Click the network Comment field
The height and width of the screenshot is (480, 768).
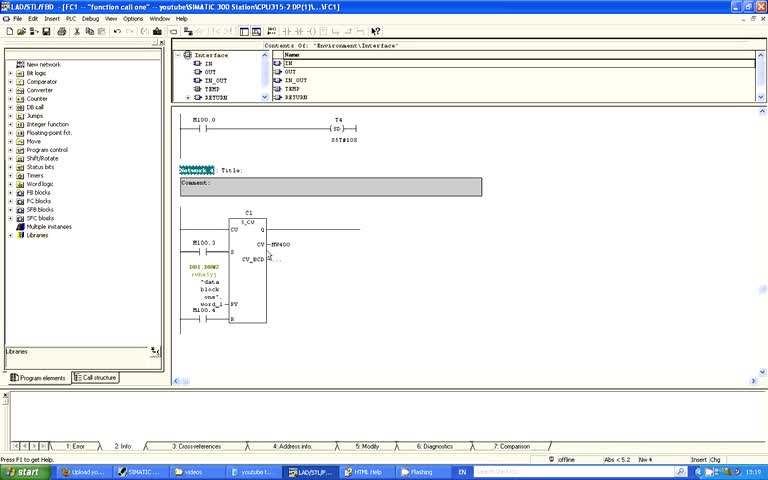[x=331, y=187]
